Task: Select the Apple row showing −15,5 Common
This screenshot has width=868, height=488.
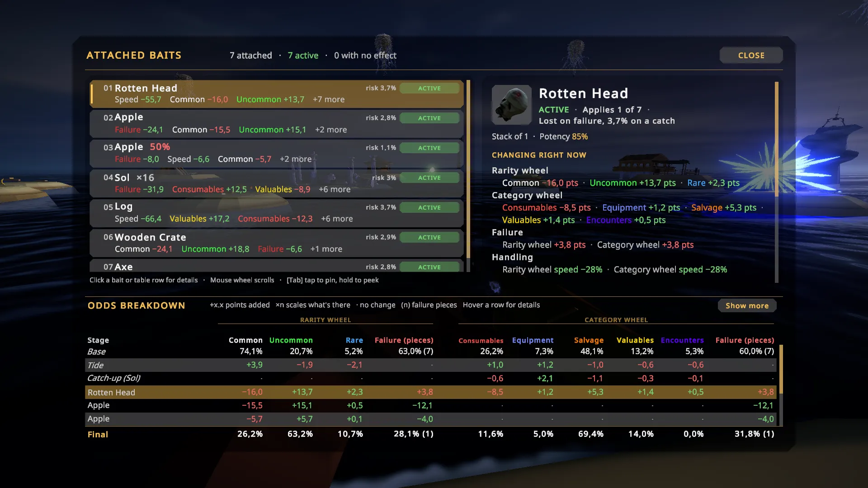Action: [x=432, y=405]
